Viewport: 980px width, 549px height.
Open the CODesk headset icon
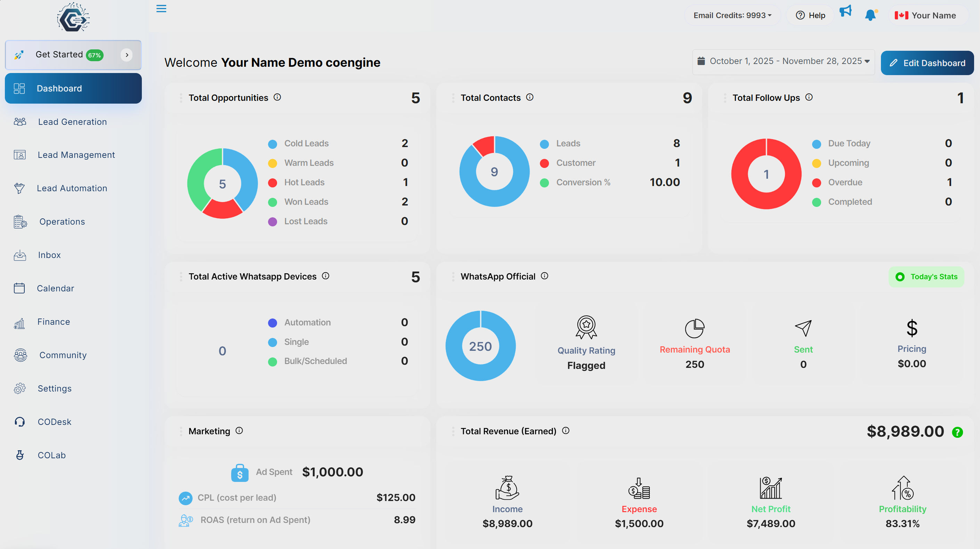19,421
